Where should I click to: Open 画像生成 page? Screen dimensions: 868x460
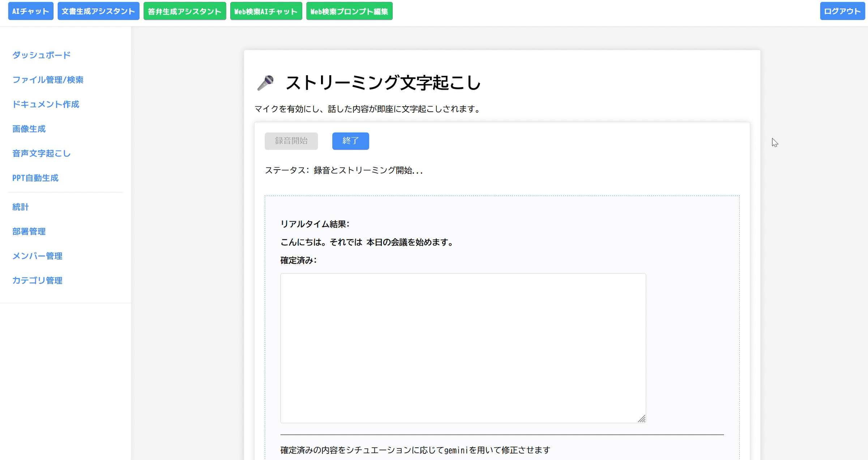coord(29,129)
